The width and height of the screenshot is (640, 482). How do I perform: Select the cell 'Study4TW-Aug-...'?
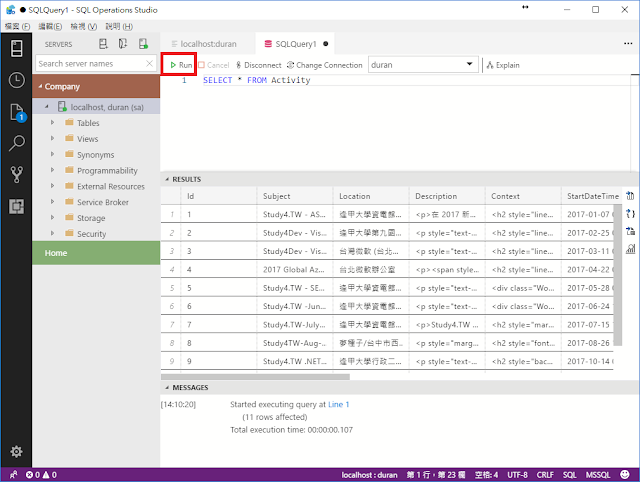coord(295,343)
